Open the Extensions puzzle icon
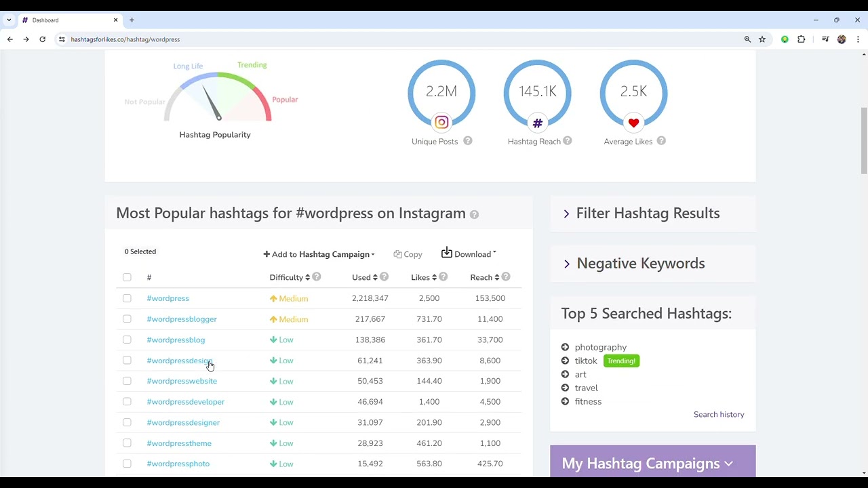Screen dimensions: 868x488 click(x=801, y=39)
